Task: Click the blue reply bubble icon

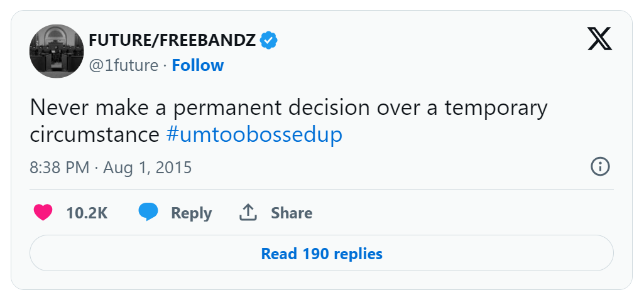Action: pos(148,213)
